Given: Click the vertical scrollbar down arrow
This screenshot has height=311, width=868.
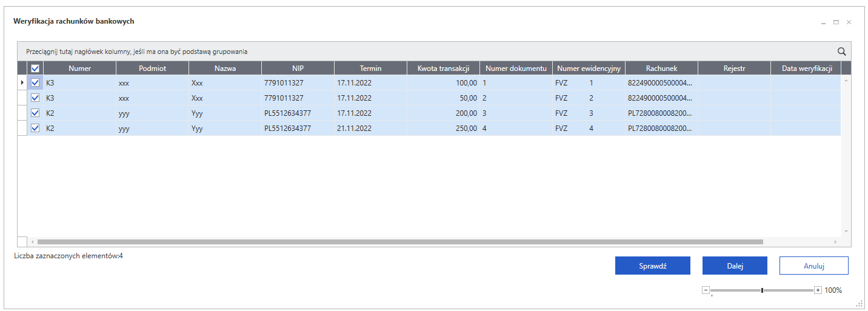Looking at the screenshot, I should coord(846,231).
